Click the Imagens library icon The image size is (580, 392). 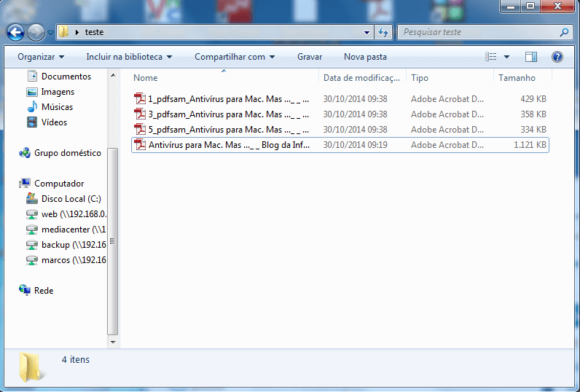32,92
